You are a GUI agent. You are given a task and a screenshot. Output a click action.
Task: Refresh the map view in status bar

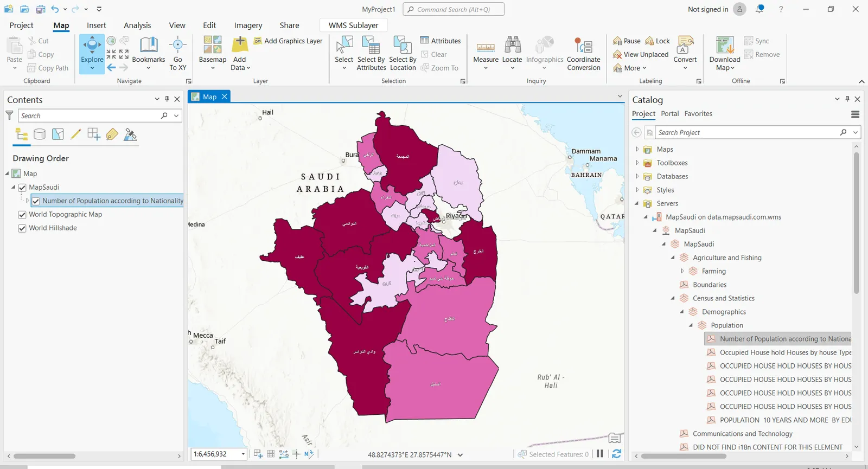click(616, 454)
